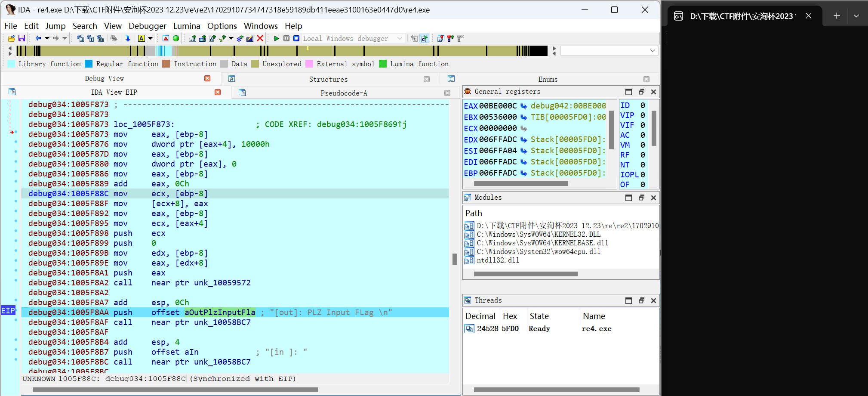Click the green circle toolbar icon
The image size is (868, 396).
click(x=176, y=38)
